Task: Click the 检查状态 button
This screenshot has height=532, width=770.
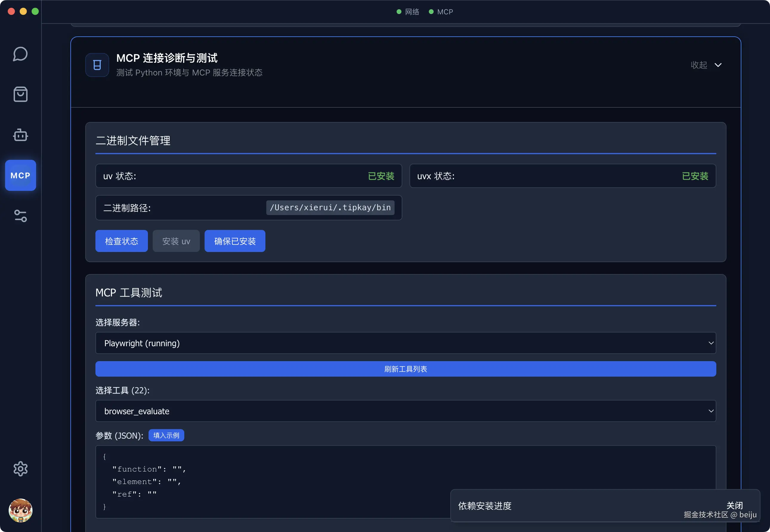Action: click(x=121, y=241)
